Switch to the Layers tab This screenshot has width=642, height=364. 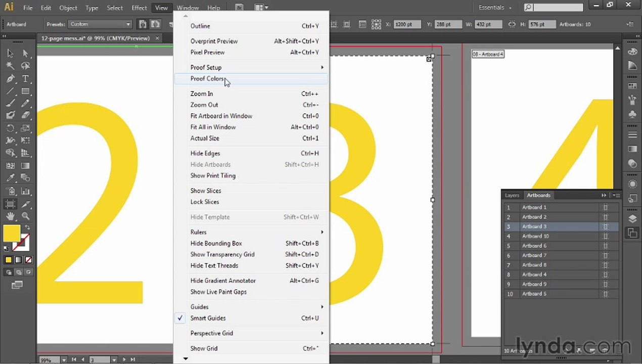pyautogui.click(x=512, y=195)
